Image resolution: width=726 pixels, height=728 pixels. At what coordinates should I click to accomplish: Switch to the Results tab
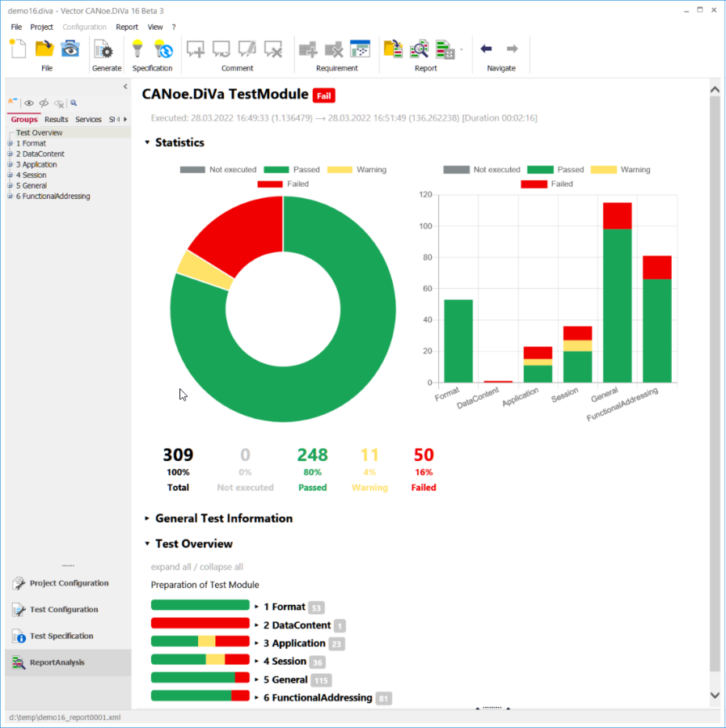point(56,120)
